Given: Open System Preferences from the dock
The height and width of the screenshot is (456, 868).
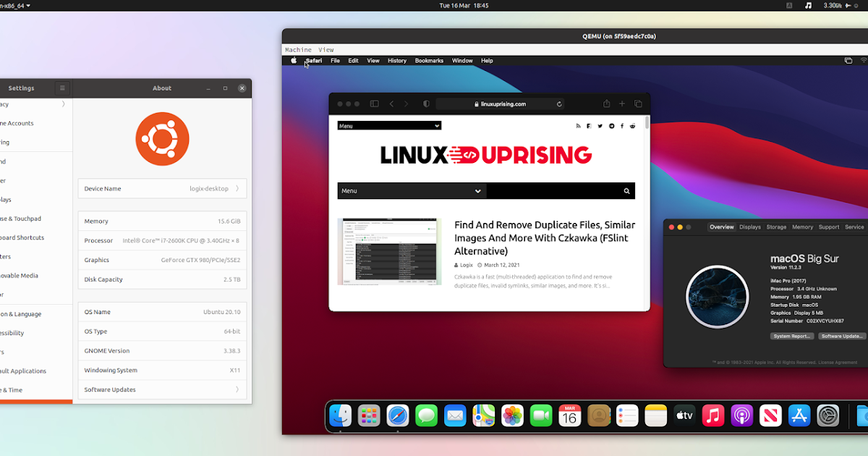Looking at the screenshot, I should pos(827,415).
